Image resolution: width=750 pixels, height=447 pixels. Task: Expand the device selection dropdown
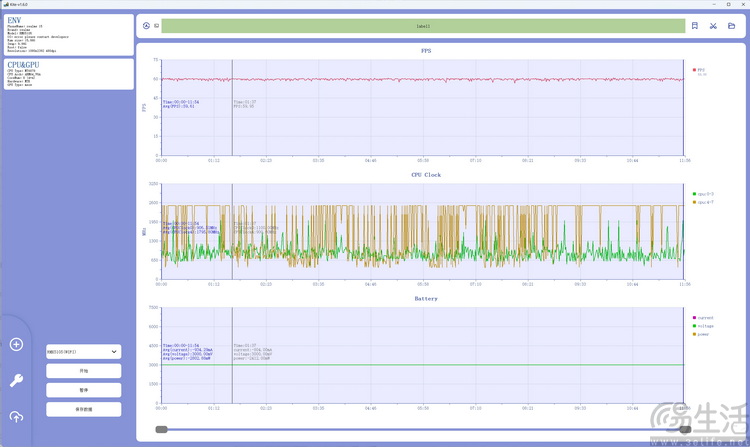[83, 352]
